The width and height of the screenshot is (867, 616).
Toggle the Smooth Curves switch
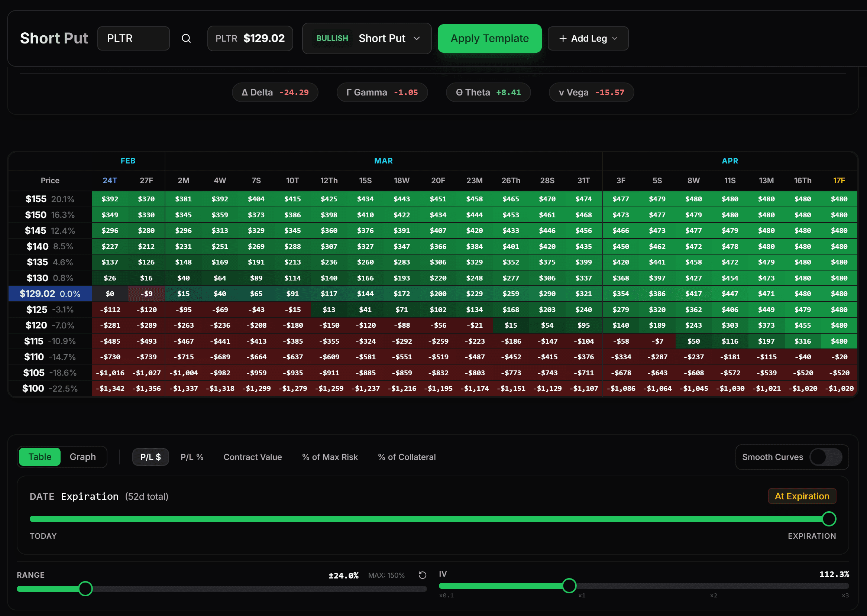[x=826, y=457]
